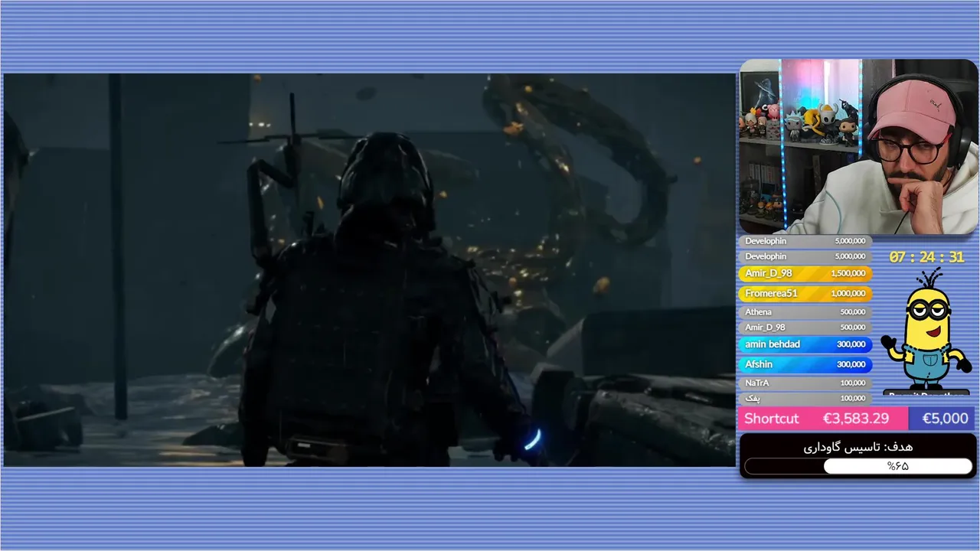The width and height of the screenshot is (980, 551).
Task: Select the NaTrA 100,000 donor row
Action: pos(805,383)
